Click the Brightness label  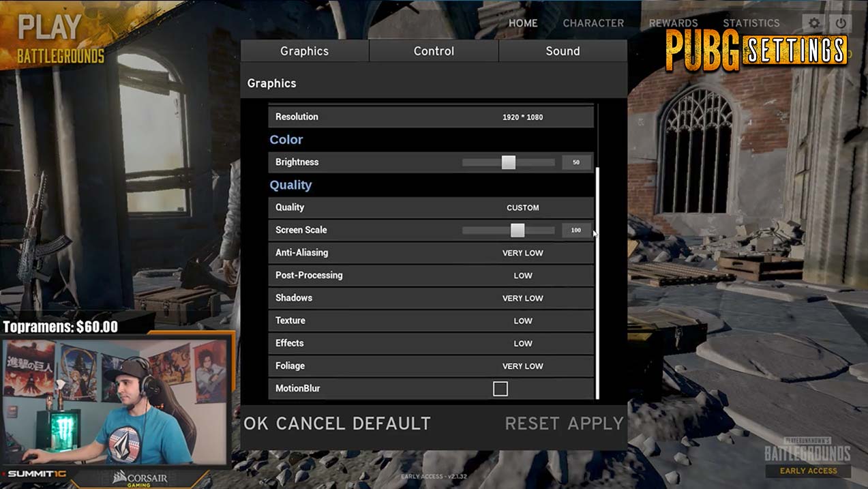[297, 162]
